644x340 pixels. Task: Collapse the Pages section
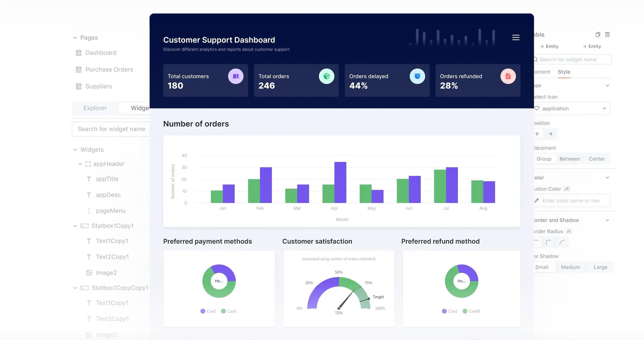click(x=75, y=38)
